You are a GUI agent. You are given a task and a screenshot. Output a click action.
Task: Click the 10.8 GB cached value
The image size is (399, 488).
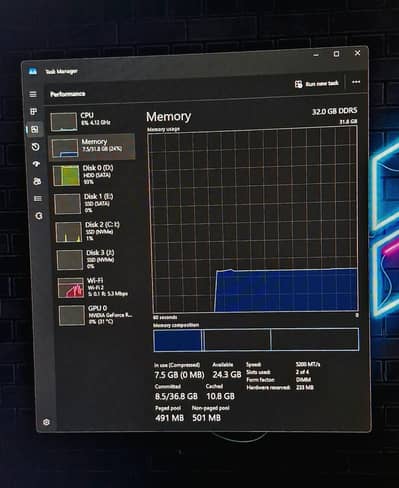(220, 396)
